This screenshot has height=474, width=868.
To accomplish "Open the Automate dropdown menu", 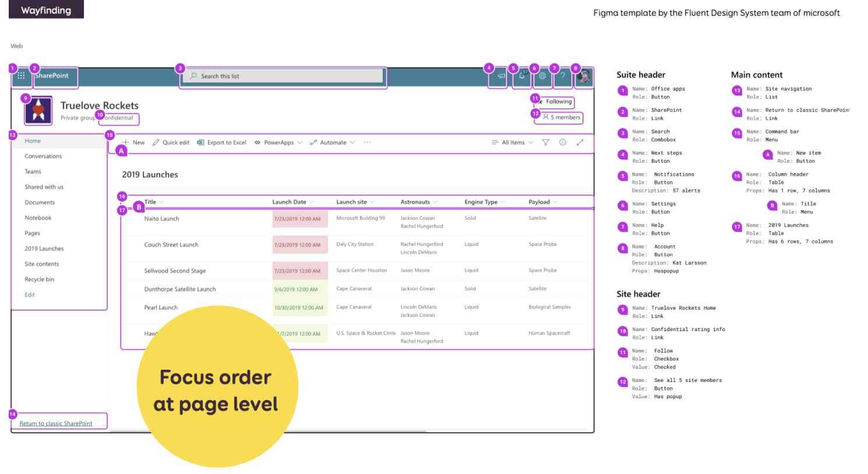I will 333,142.
